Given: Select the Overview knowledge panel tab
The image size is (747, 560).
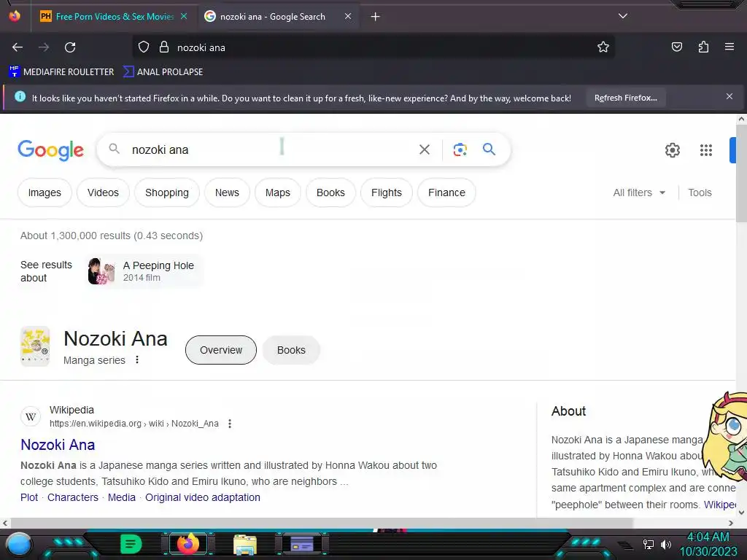Looking at the screenshot, I should (220, 350).
